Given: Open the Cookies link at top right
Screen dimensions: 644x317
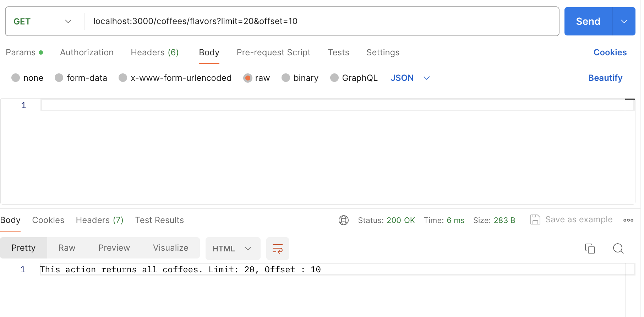Looking at the screenshot, I should pyautogui.click(x=610, y=52).
